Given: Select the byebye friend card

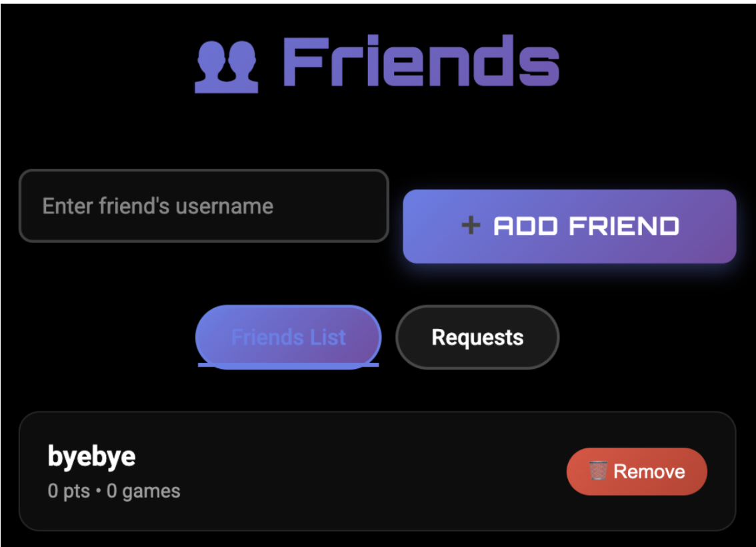Looking at the screenshot, I should click(377, 471).
